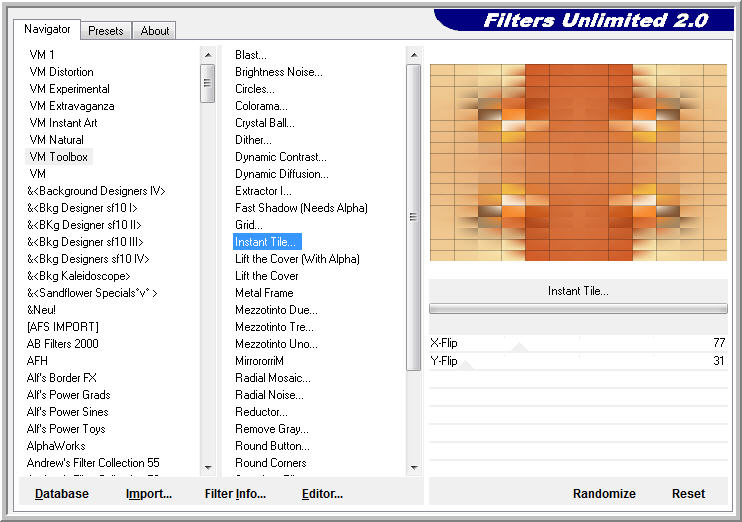742x522 pixels.
Task: Select AB Filters 2000 category
Action: click(62, 344)
